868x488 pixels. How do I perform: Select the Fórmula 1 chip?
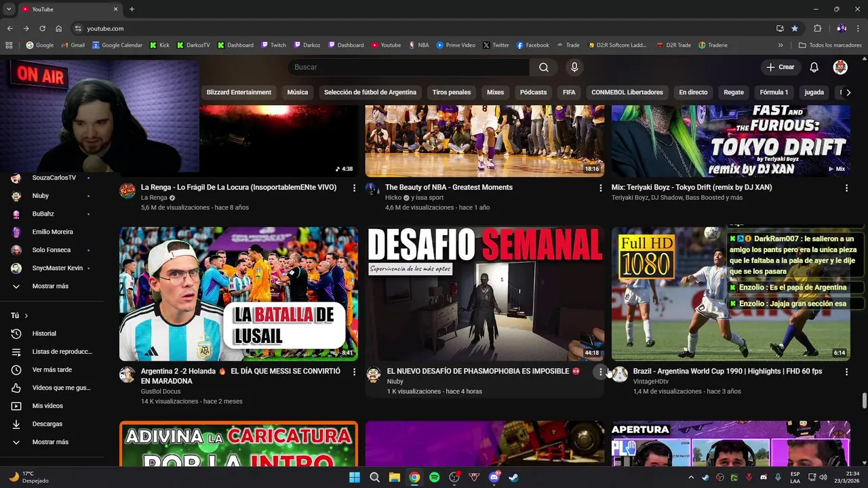774,92
